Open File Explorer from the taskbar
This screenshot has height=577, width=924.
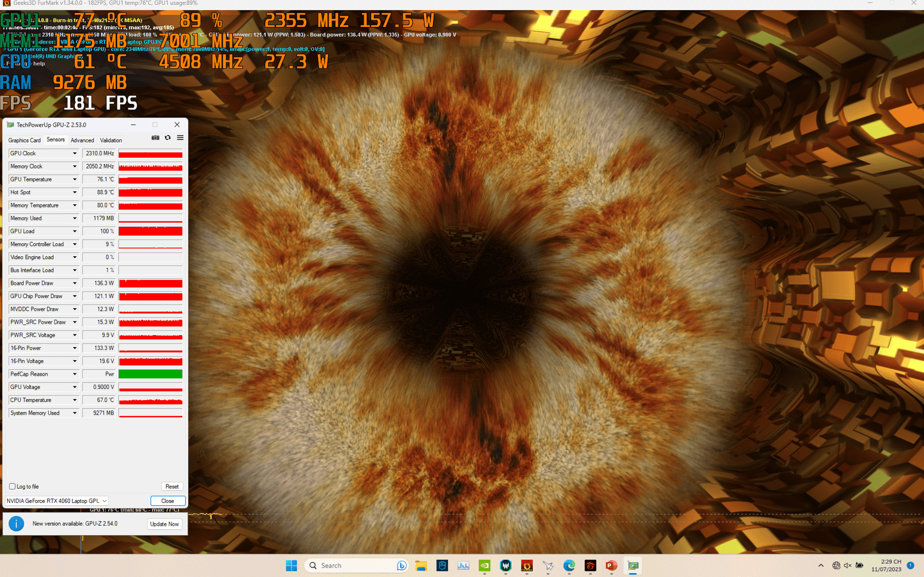pos(421,566)
